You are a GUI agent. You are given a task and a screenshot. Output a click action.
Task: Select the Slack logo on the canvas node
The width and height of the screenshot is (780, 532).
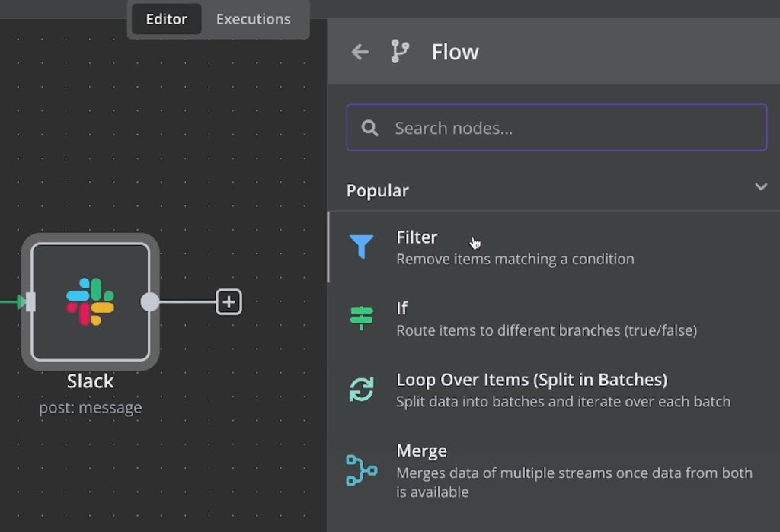pos(90,301)
